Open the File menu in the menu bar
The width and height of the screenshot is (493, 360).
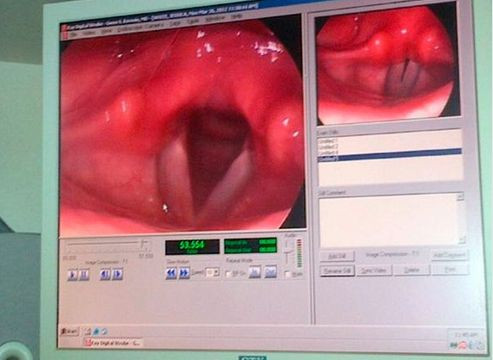tap(73, 34)
